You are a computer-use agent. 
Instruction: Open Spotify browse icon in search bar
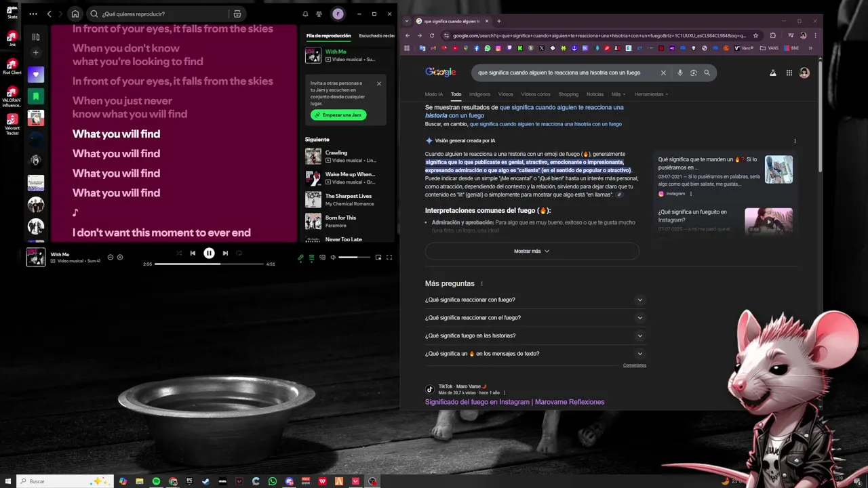(x=237, y=14)
